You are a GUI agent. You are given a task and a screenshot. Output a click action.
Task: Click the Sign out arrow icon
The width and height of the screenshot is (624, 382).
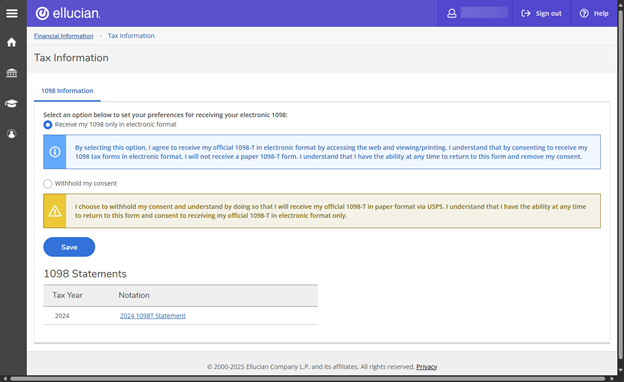tap(526, 14)
